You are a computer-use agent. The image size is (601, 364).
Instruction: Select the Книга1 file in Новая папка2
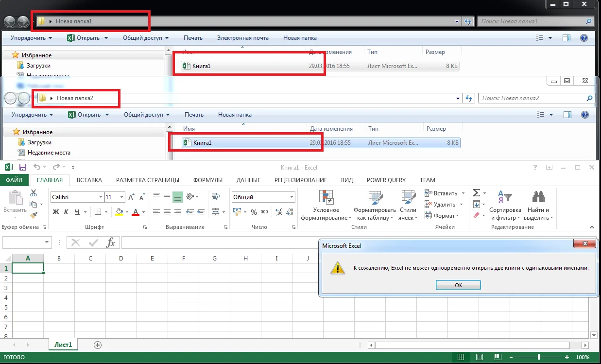[202, 143]
